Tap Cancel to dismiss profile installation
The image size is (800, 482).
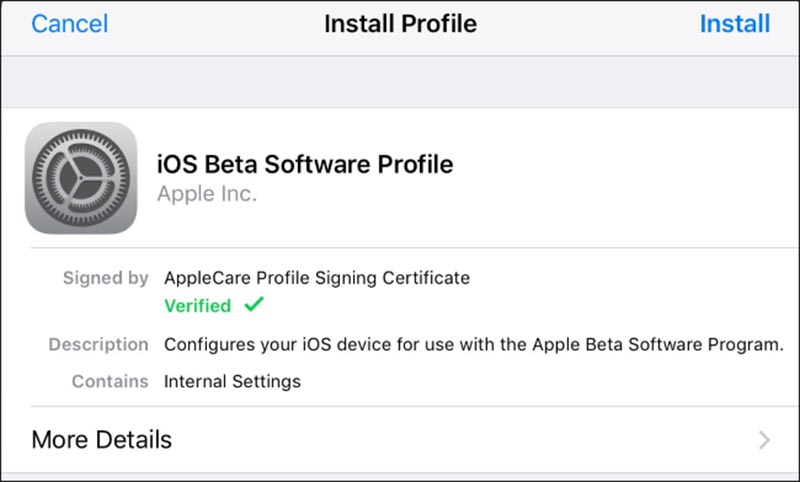pos(70,24)
